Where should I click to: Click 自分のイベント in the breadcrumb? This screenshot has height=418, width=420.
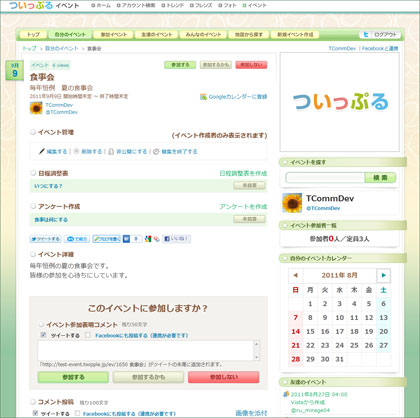62,48
